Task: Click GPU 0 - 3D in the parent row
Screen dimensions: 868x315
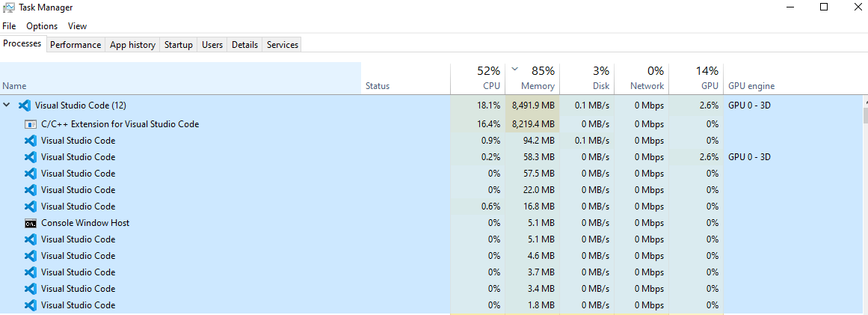Action: (750, 105)
